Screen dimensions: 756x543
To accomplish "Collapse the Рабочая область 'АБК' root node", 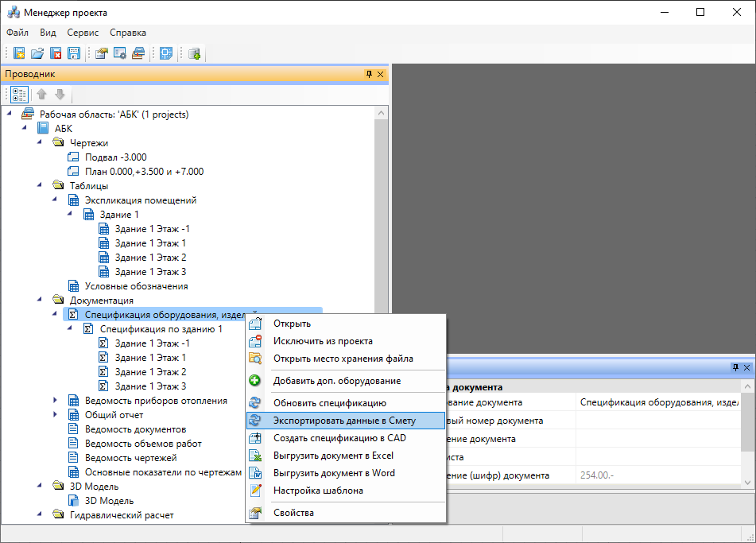I will click(10, 114).
